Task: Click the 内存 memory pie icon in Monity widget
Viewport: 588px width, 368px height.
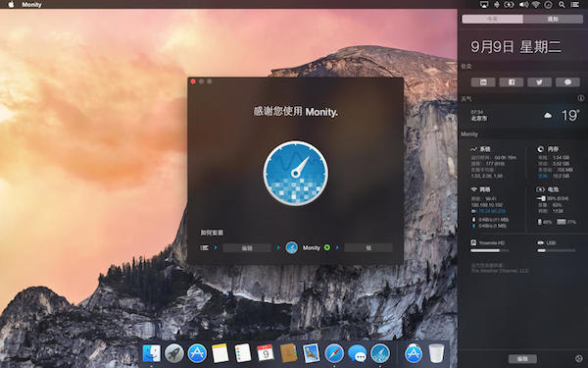Action: coord(540,149)
